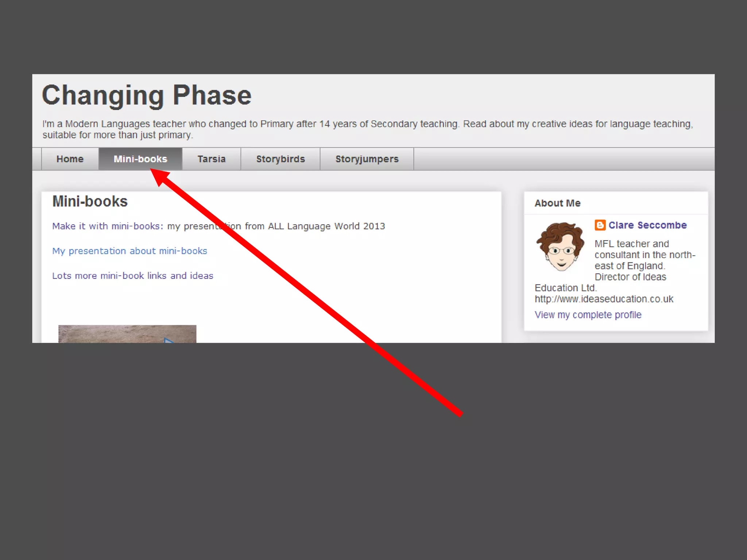Image resolution: width=747 pixels, height=560 pixels.
Task: Click Clare Seccombe's cartoon avatar picture
Action: click(561, 247)
